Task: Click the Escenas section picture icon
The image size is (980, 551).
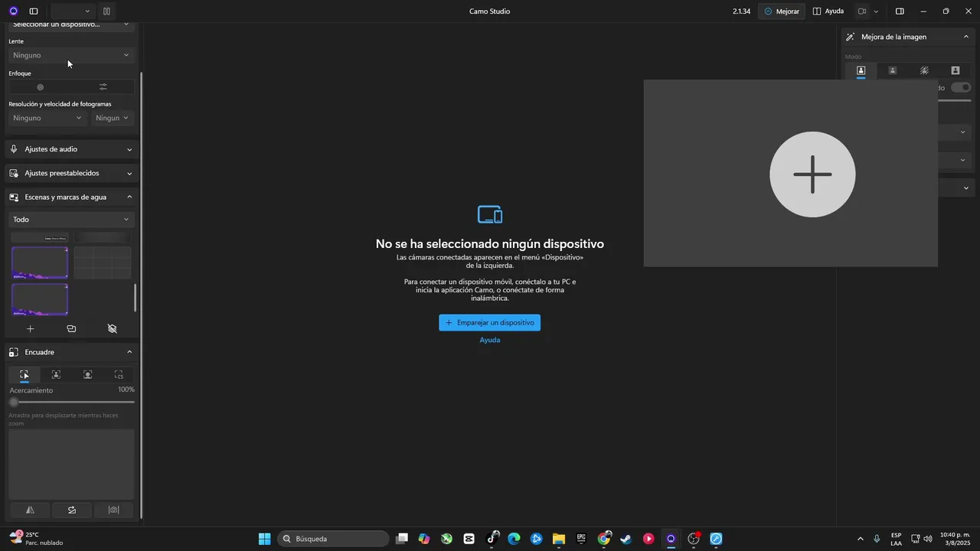Action: [x=14, y=197]
